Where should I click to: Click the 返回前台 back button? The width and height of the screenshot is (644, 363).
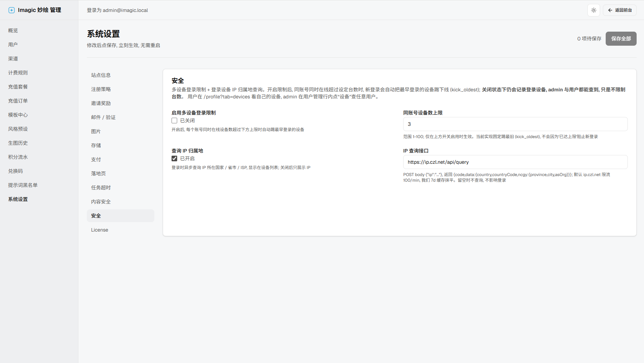coord(620,10)
